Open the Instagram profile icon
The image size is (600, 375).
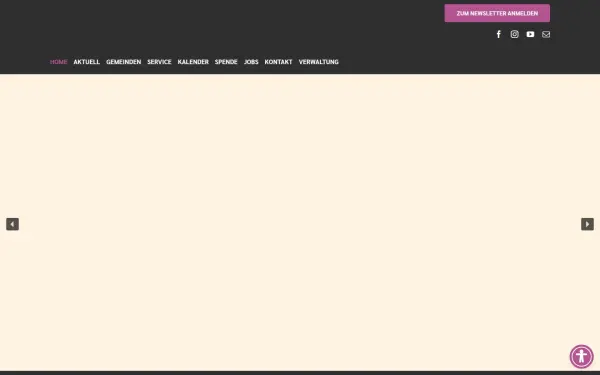tap(514, 34)
